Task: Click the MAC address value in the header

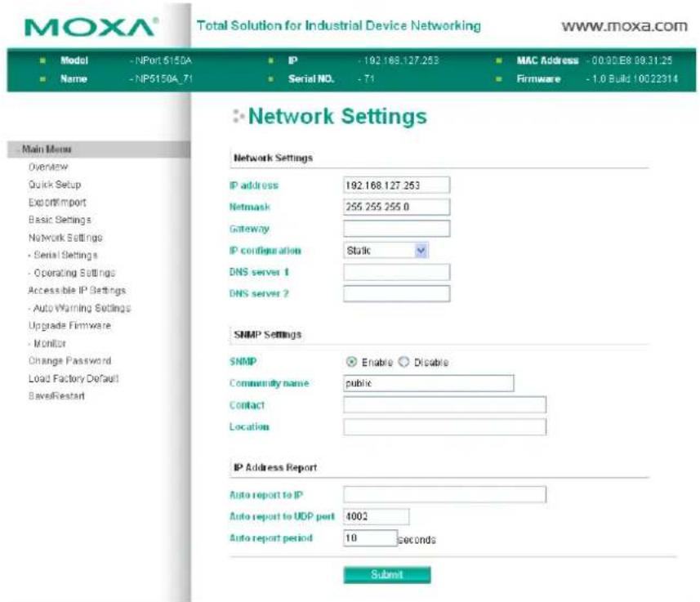Action: click(x=631, y=60)
